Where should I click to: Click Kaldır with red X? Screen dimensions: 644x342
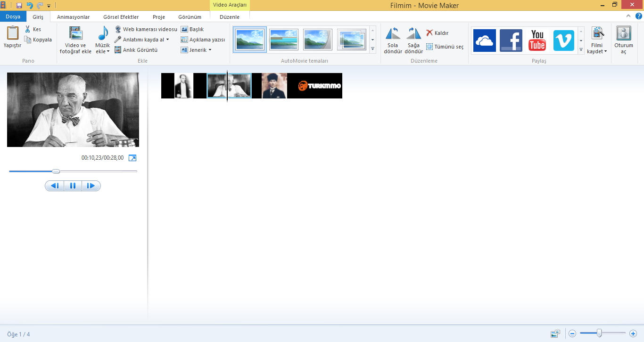(437, 33)
